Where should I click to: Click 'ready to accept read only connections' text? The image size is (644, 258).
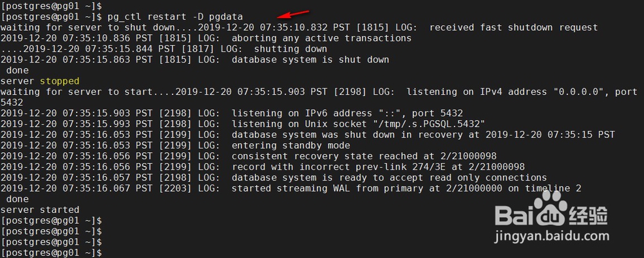click(448, 178)
